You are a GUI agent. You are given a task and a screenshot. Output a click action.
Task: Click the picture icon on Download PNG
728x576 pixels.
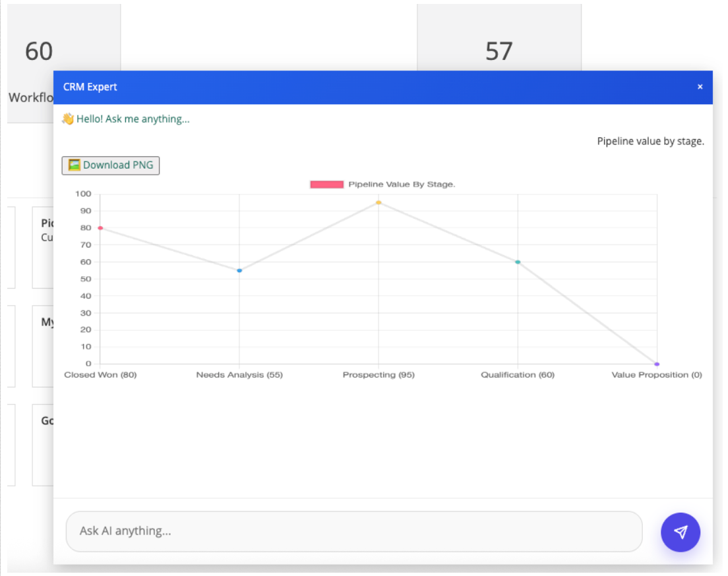(75, 165)
